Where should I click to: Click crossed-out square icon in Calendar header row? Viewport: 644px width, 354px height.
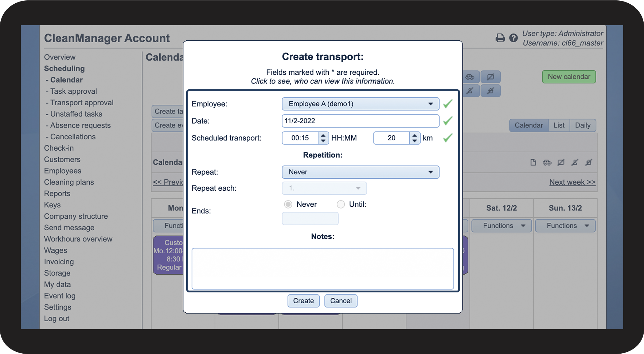(x=561, y=163)
